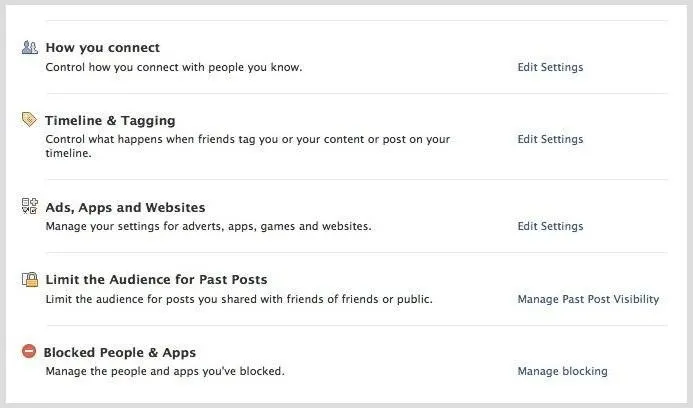Image resolution: width=693 pixels, height=408 pixels.
Task: Open Edit Settings for Timeline & Tagging
Action: (x=550, y=139)
